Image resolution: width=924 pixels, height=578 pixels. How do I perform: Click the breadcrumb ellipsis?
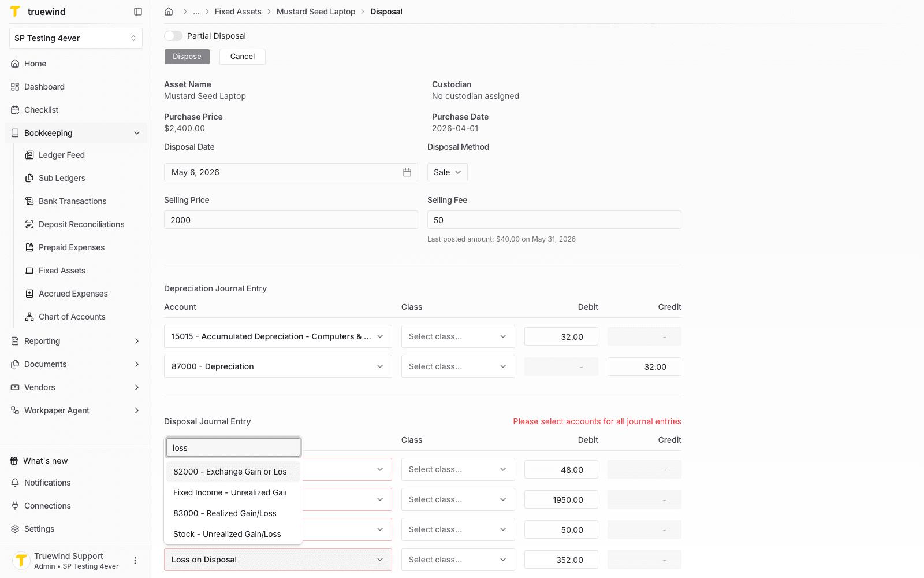coord(196,12)
